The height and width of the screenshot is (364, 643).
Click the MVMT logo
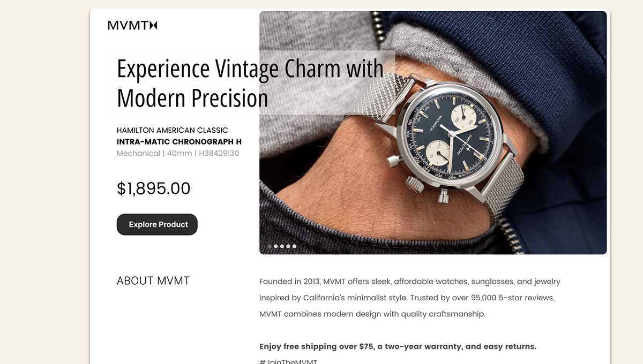click(132, 25)
